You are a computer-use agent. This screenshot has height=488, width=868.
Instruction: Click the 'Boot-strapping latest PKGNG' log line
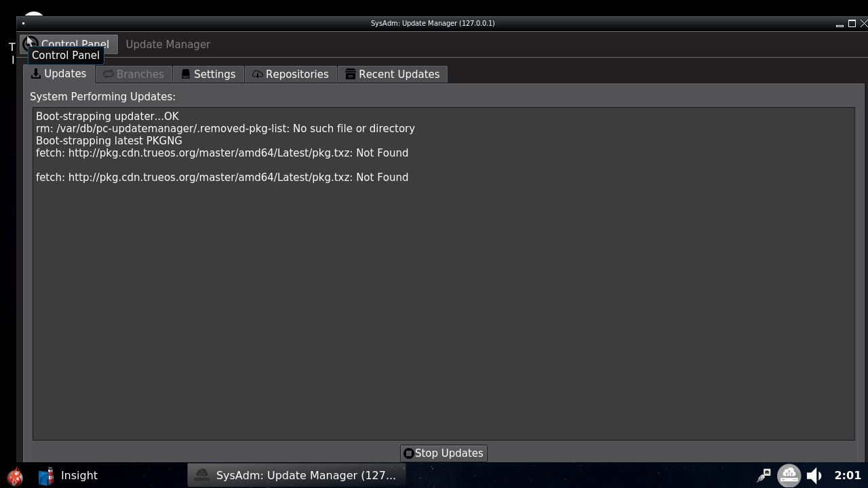pyautogui.click(x=109, y=141)
